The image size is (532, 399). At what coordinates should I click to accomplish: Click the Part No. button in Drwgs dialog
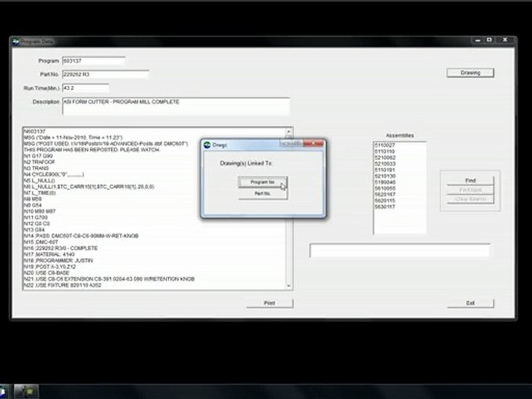(263, 193)
